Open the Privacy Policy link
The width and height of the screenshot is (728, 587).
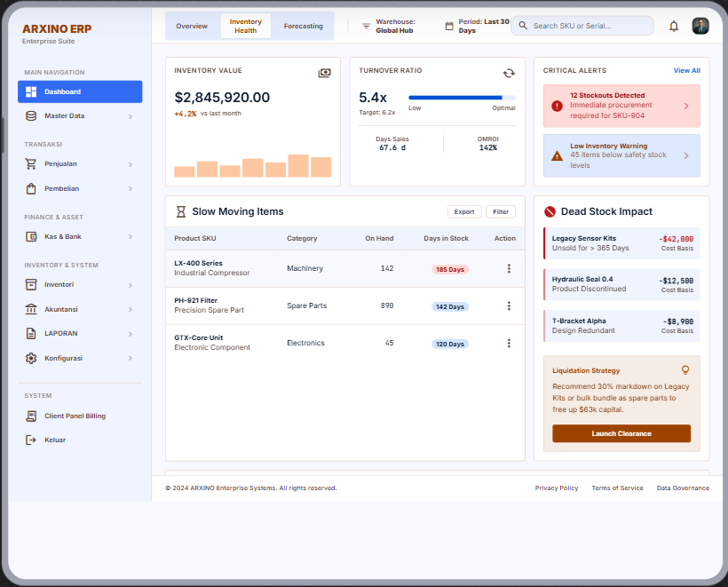coord(557,488)
